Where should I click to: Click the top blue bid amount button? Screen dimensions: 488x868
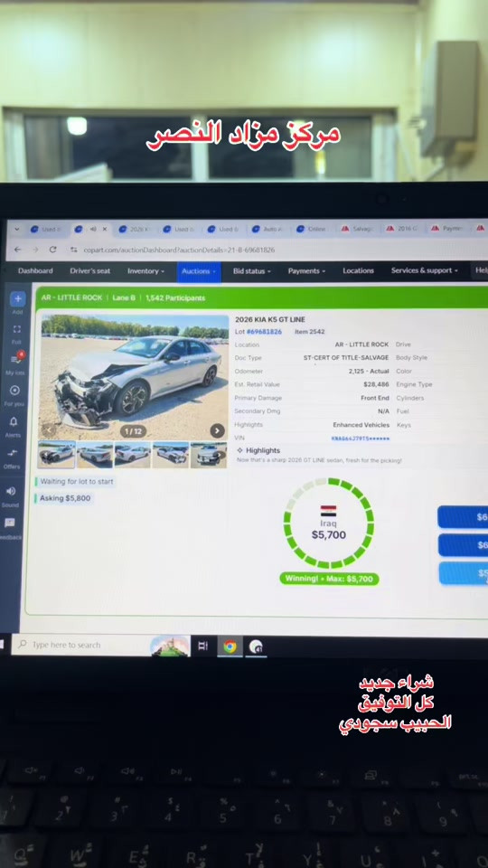coord(463,517)
